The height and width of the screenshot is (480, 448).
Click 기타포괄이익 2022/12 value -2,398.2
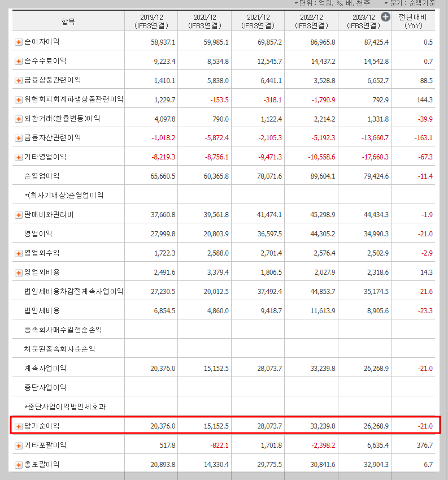pyautogui.click(x=323, y=446)
